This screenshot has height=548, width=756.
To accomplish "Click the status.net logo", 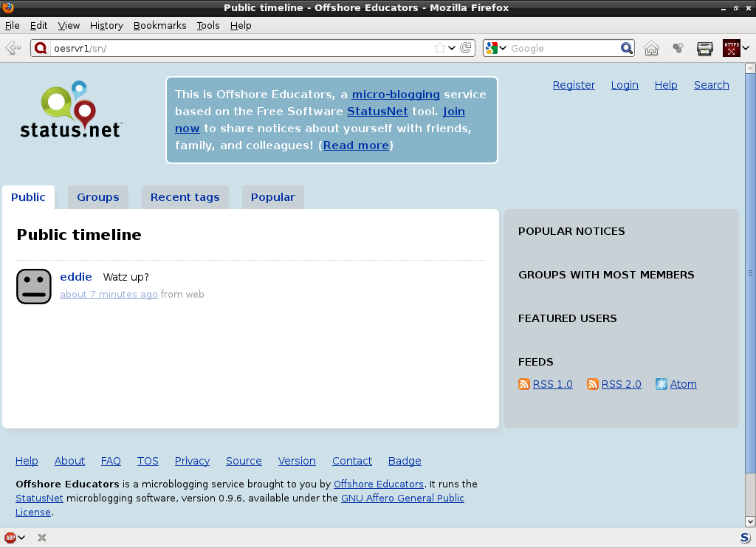I will tap(72, 109).
